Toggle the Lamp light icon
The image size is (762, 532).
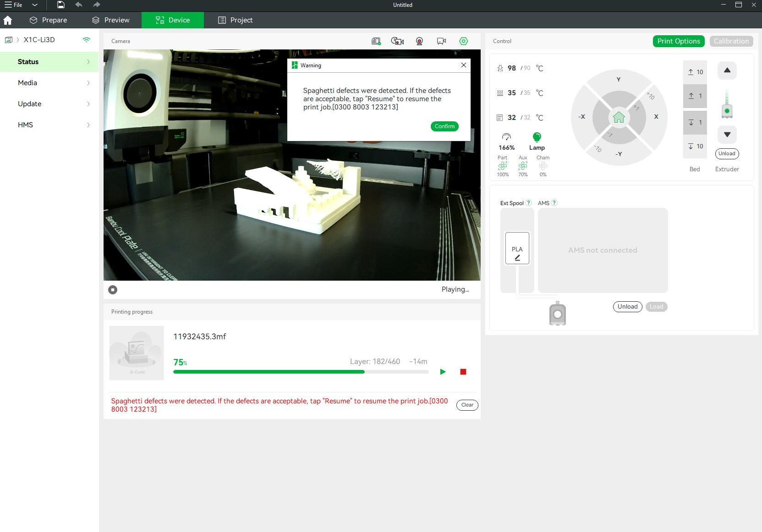(x=537, y=137)
